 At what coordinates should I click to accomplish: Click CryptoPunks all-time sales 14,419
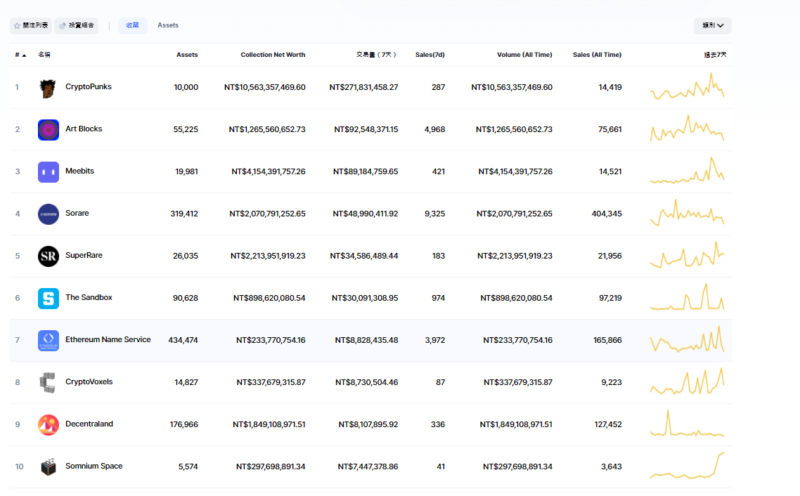point(610,87)
